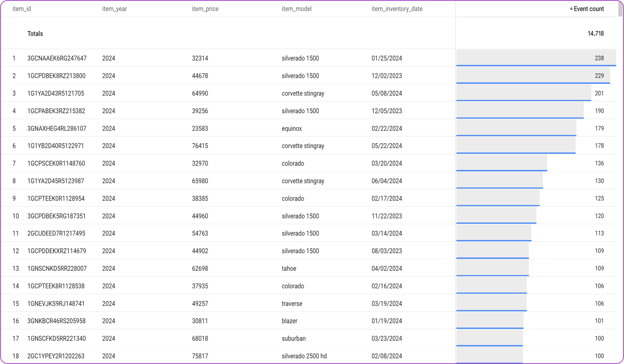624x364 pixels.
Task: Select item ID 1GNSCFKD5RR221340
Action: click(x=56, y=339)
